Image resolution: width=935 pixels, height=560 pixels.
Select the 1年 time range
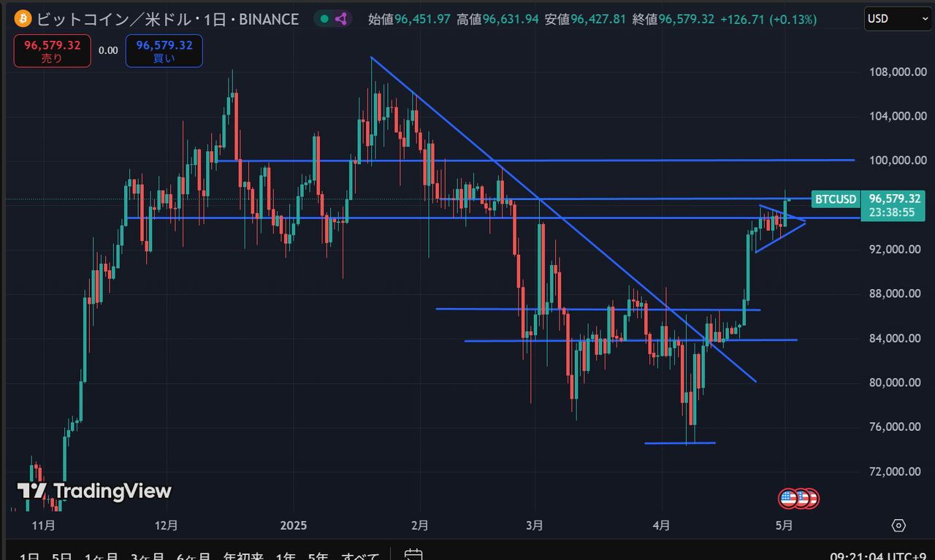tap(286, 557)
